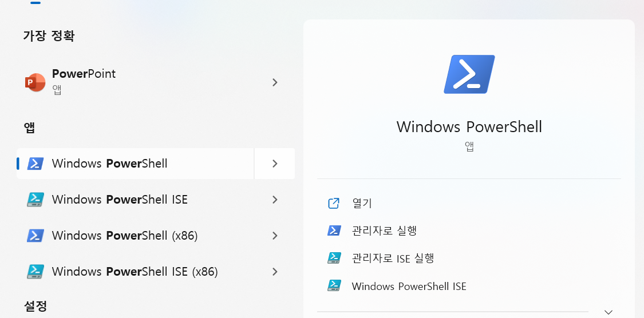Click the Windows PowerShell (x86) result icon
644x318 pixels.
click(35, 236)
